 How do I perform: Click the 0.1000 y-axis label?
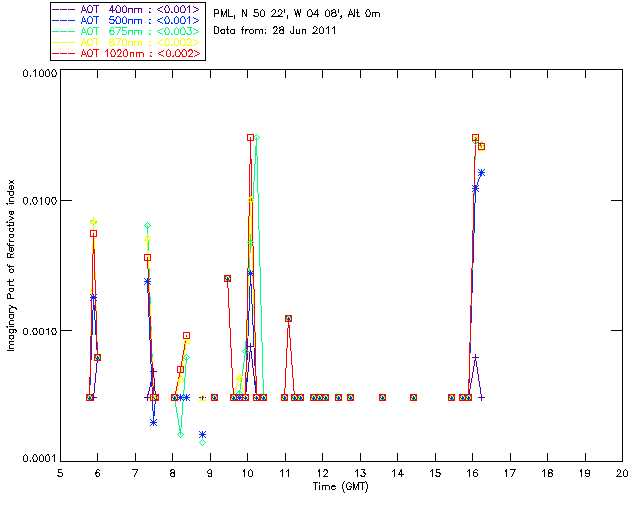39,73
